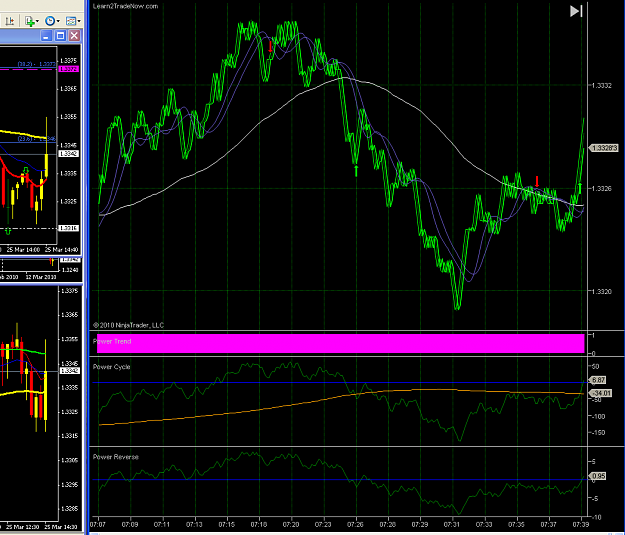Maximize the inner chart window
The image size is (625, 535).
(61, 36)
